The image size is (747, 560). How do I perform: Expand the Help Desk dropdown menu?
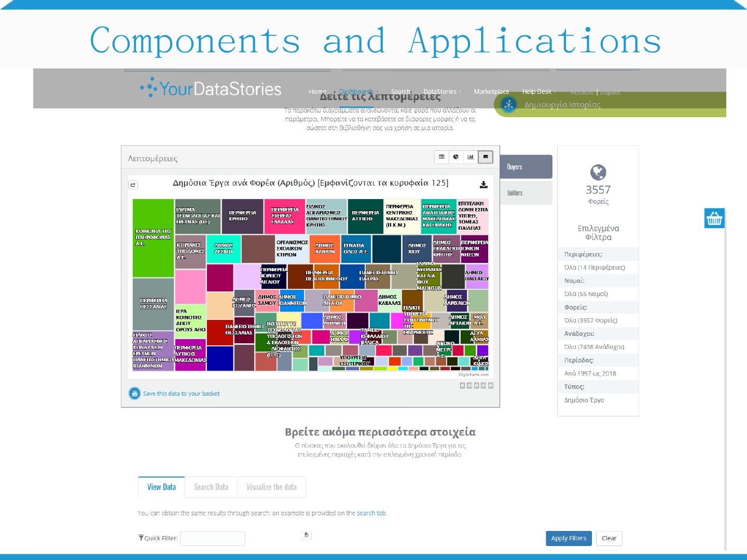coord(538,92)
